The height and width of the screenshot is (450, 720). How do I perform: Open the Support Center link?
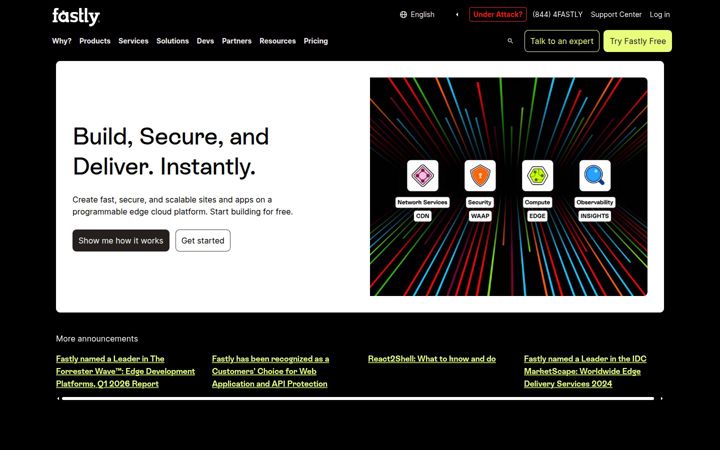click(x=616, y=15)
